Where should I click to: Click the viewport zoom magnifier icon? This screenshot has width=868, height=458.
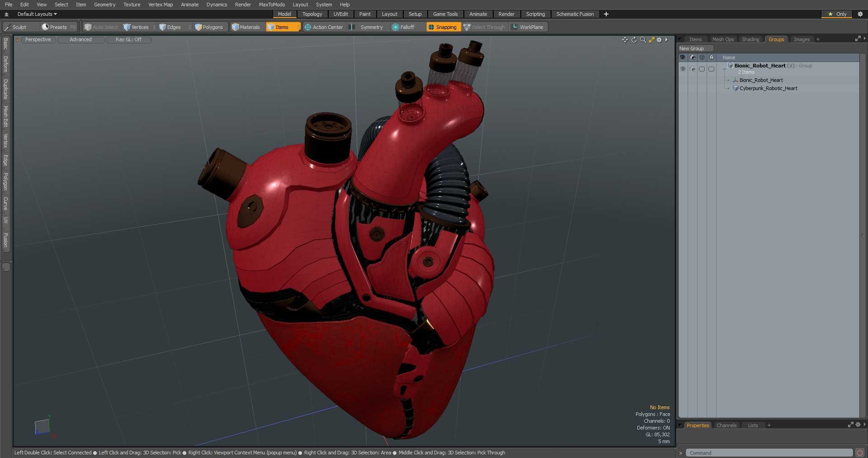(643, 40)
